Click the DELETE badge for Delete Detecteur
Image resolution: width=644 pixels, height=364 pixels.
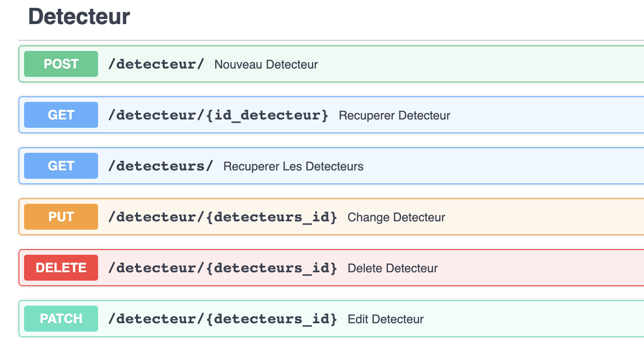click(61, 268)
